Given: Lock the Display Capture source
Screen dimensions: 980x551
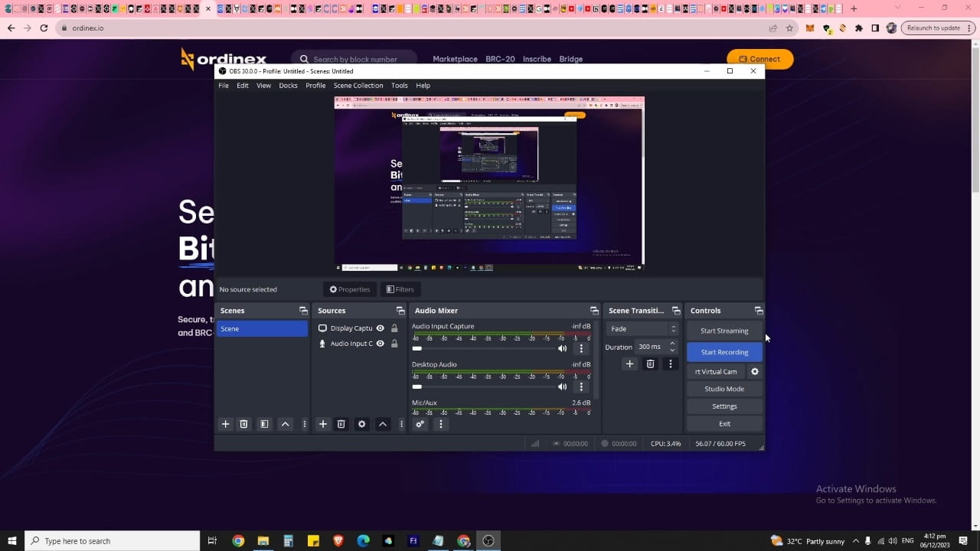Looking at the screenshot, I should 394,328.
